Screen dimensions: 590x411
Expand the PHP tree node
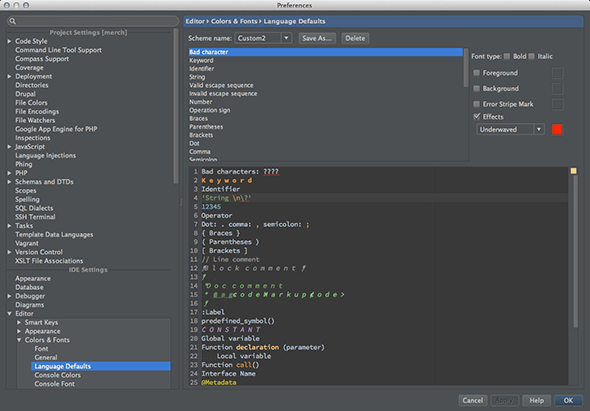9,173
